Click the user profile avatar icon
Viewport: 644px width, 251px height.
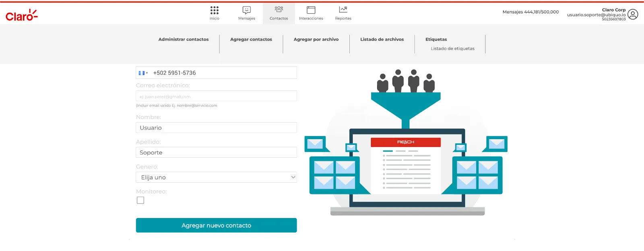pyautogui.click(x=633, y=14)
